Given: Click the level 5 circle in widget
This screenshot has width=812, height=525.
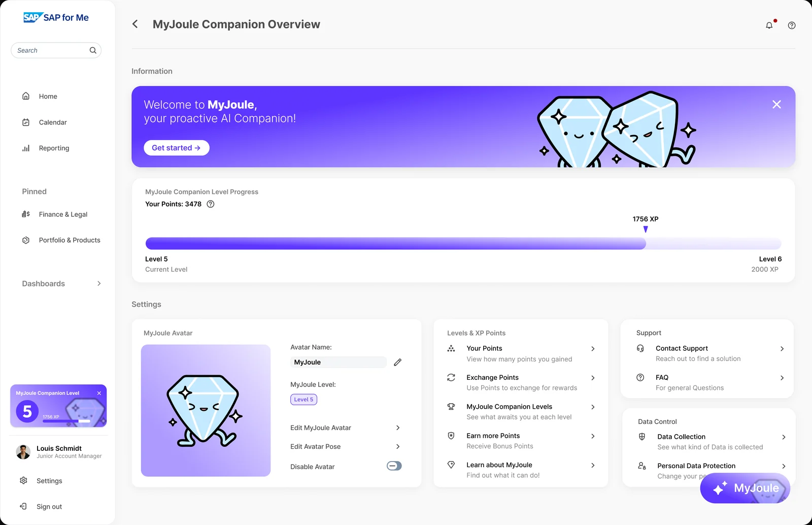Looking at the screenshot, I should pyautogui.click(x=27, y=411).
